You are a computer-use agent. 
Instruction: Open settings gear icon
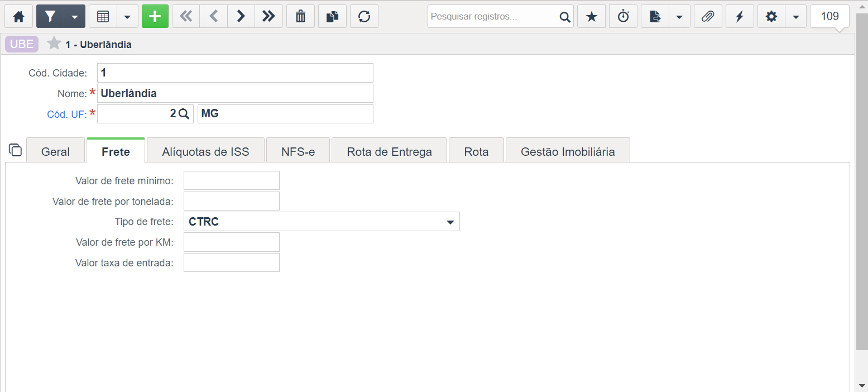[x=771, y=17]
